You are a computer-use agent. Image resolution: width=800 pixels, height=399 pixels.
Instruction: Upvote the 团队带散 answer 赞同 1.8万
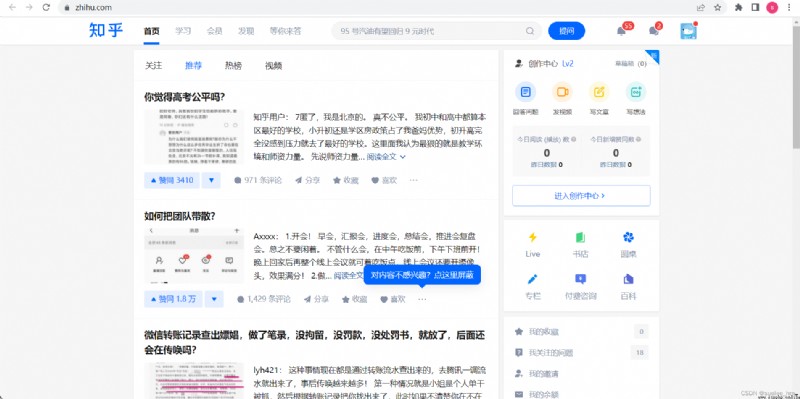[173, 299]
